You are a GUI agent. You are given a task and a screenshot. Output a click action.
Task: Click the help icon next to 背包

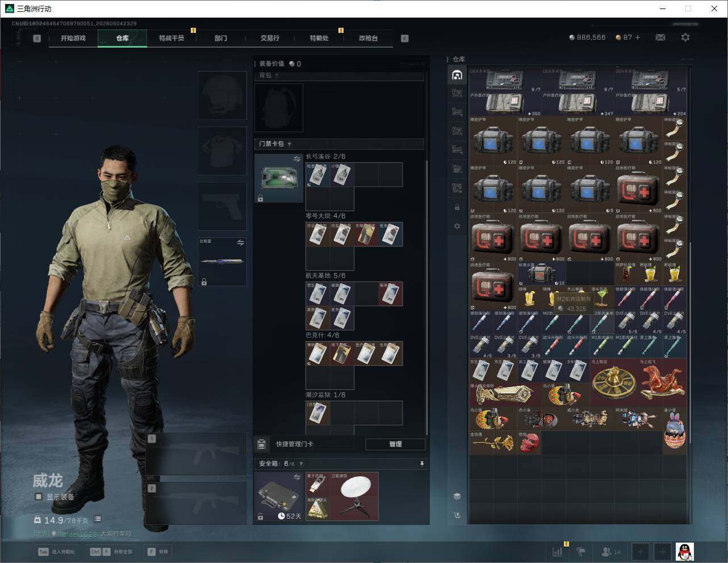(x=277, y=75)
